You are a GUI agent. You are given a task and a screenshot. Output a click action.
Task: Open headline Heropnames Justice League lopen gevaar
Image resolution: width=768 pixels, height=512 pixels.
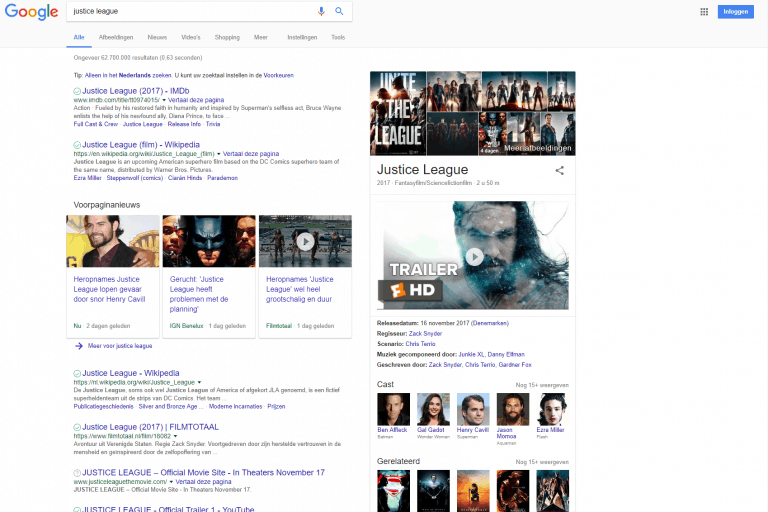coord(109,289)
